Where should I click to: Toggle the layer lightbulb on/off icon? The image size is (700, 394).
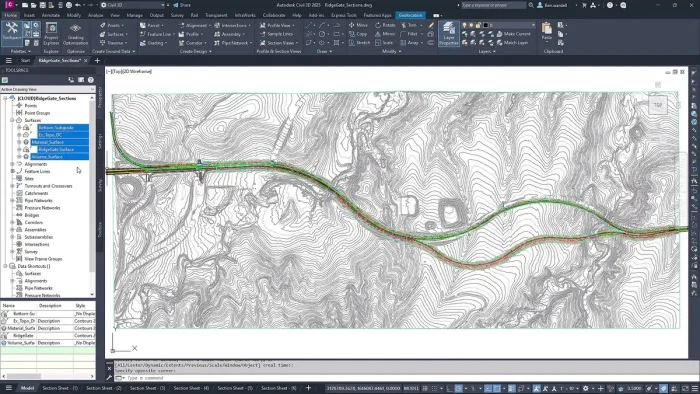(x=465, y=25)
